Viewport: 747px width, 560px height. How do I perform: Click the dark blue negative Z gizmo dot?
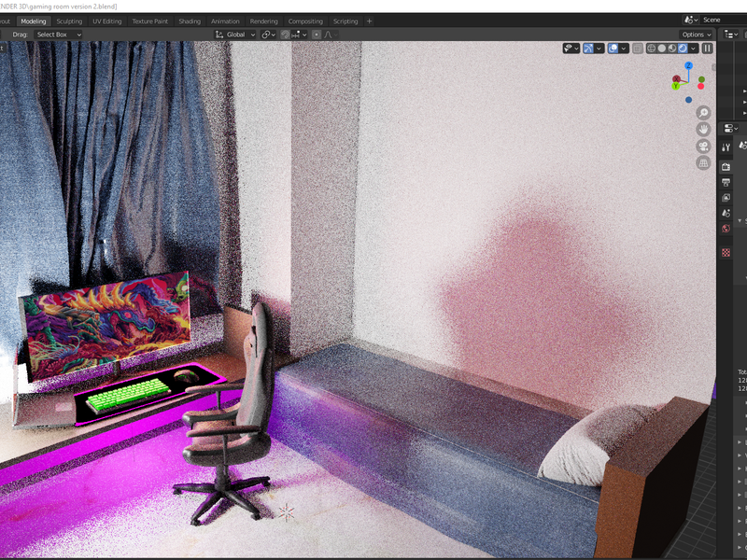tap(688, 100)
